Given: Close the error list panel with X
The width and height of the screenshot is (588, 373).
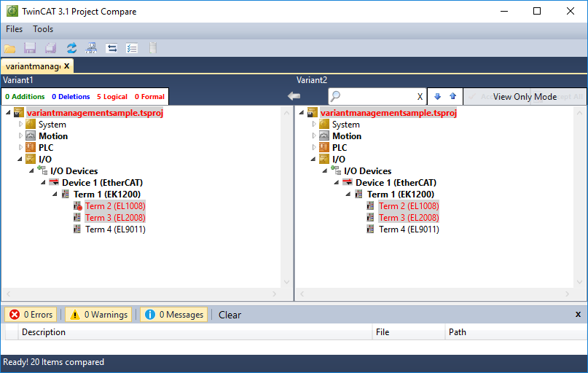Looking at the screenshot, I should (x=578, y=315).
